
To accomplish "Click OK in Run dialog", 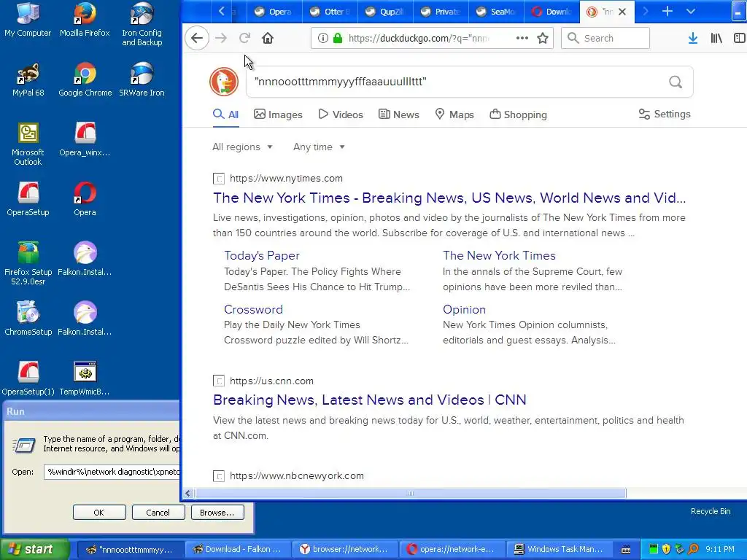I will tap(99, 513).
